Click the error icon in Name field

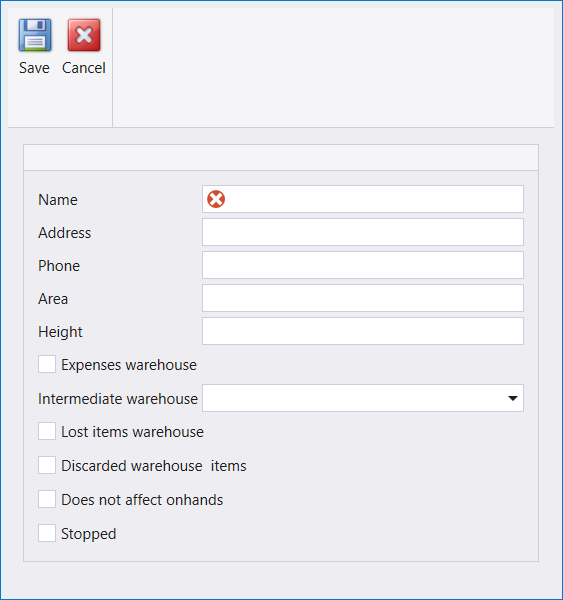tap(216, 199)
